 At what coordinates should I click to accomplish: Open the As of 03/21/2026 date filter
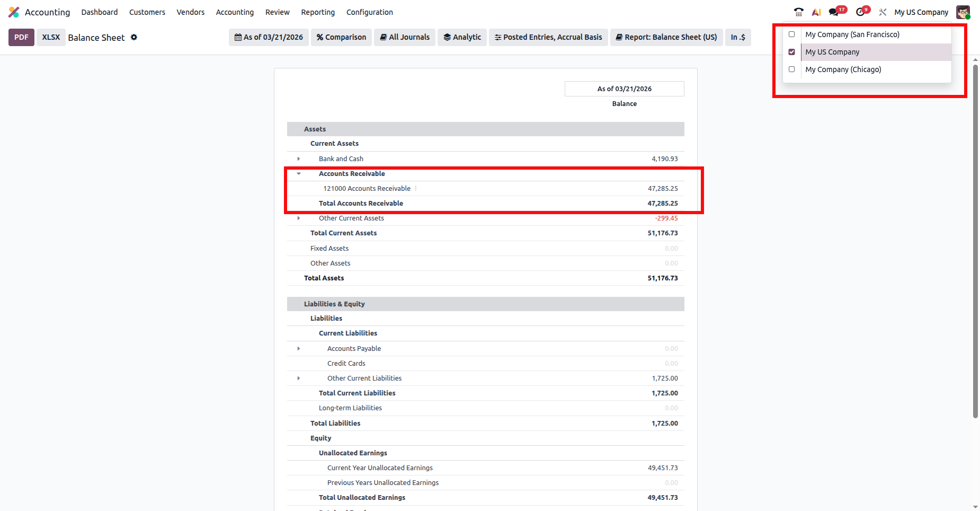(269, 37)
